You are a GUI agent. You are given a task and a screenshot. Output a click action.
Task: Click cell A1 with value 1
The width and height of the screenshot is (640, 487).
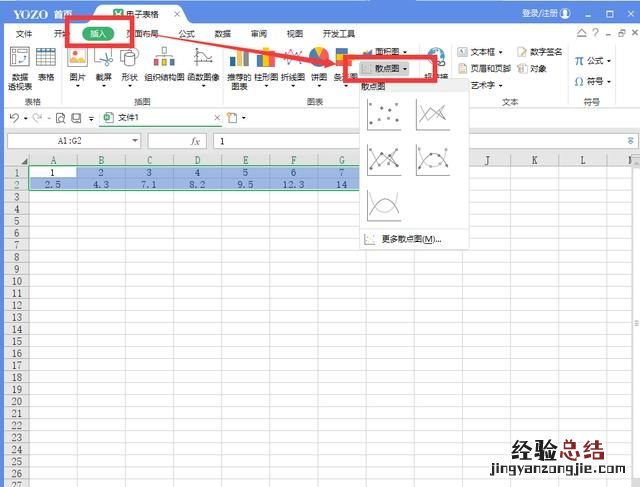[x=53, y=173]
